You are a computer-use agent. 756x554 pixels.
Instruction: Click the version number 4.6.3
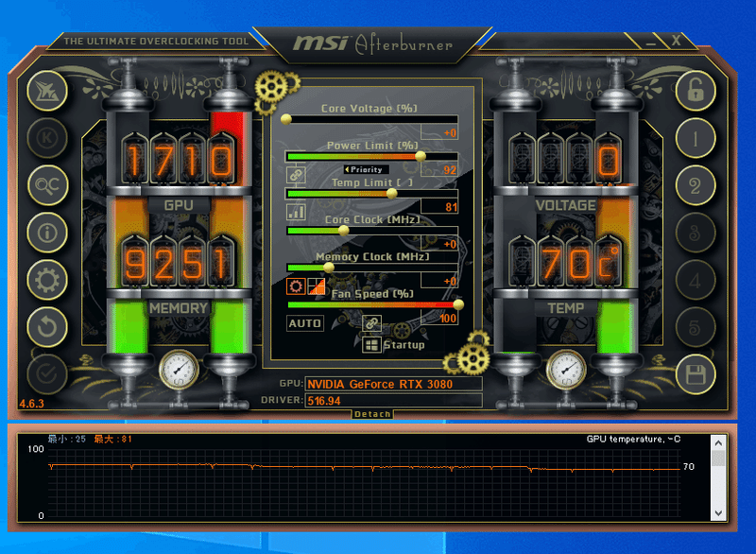[x=31, y=404]
